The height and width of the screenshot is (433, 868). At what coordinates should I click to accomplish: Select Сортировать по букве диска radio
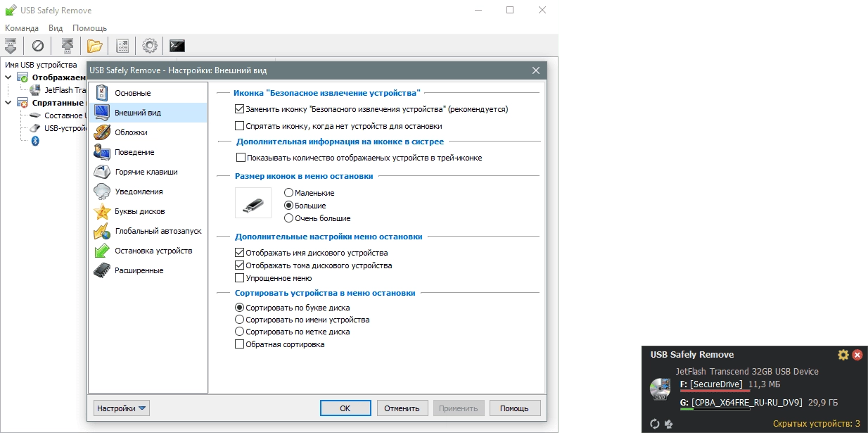240,308
